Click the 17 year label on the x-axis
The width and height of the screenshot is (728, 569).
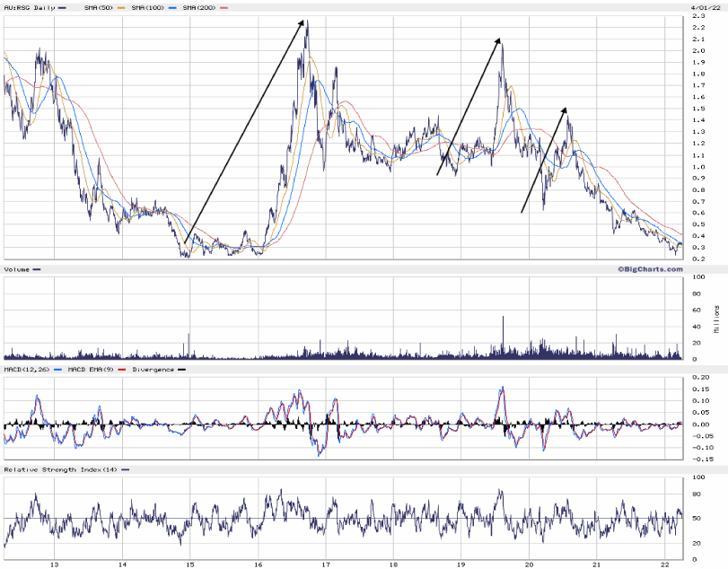click(x=326, y=564)
